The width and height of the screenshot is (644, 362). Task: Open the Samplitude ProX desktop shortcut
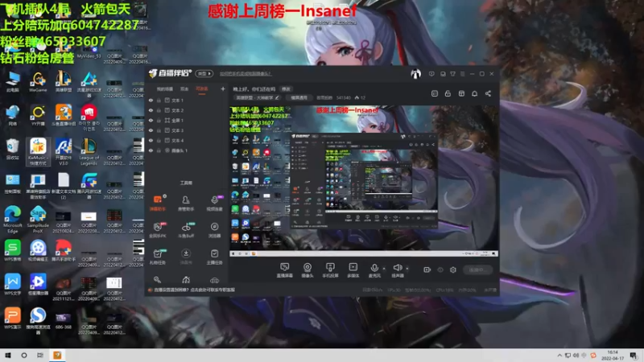tap(38, 220)
